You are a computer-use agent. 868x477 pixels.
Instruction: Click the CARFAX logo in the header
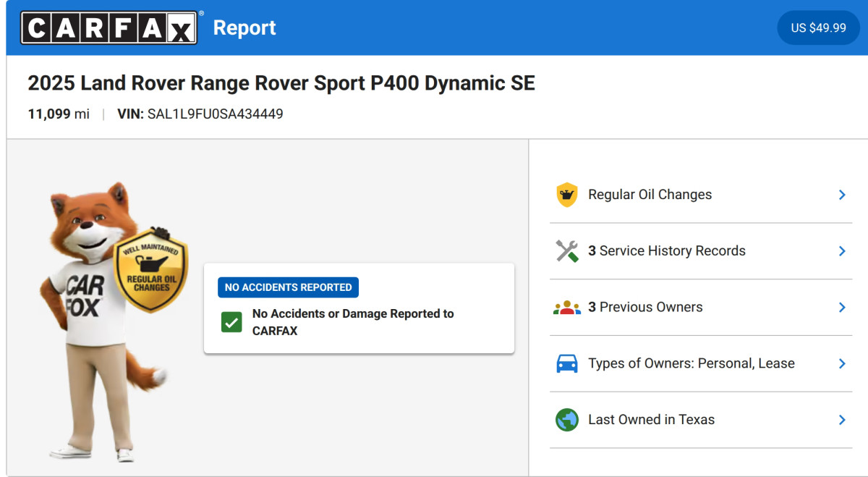(109, 28)
